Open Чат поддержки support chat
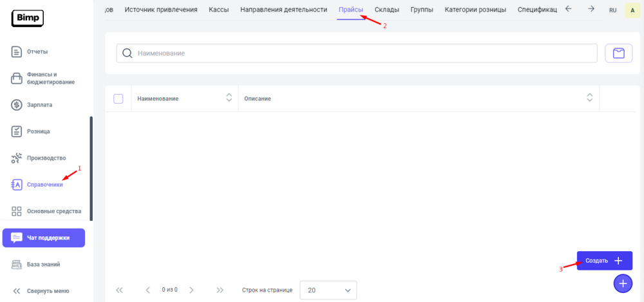The image size is (644, 302). point(44,238)
